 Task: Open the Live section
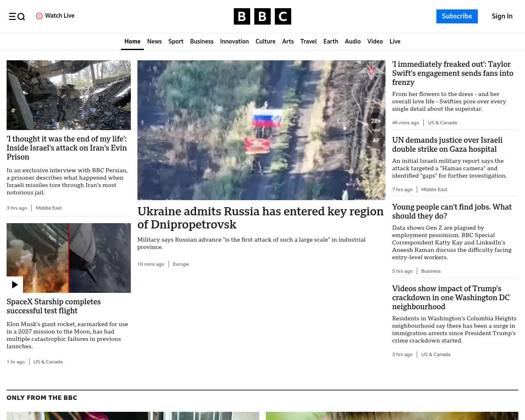(x=395, y=41)
